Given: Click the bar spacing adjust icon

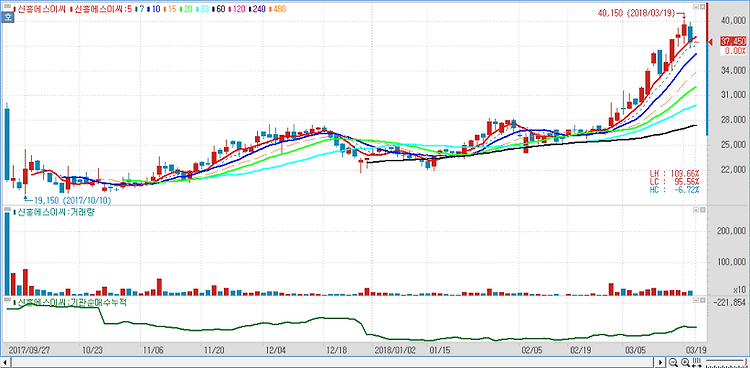Looking at the screenshot, I should coord(696,362).
